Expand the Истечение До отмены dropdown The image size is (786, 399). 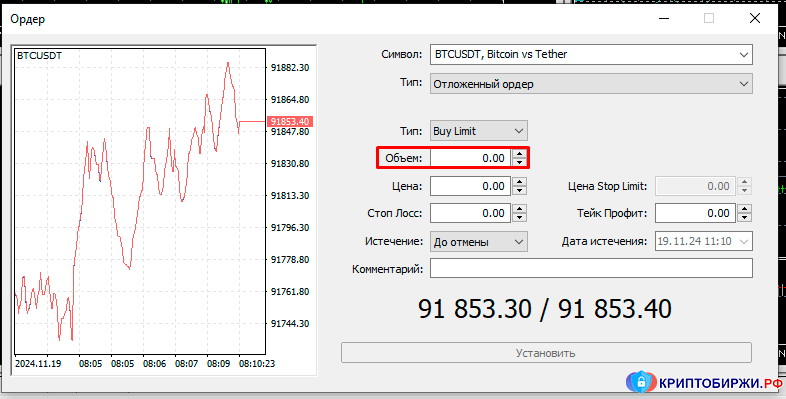[x=479, y=242]
